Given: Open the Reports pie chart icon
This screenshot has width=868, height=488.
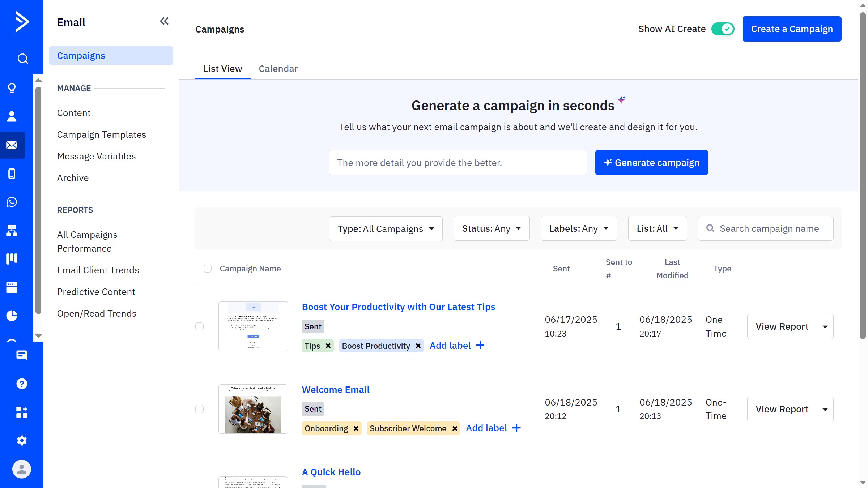Looking at the screenshot, I should pyautogui.click(x=12, y=315).
